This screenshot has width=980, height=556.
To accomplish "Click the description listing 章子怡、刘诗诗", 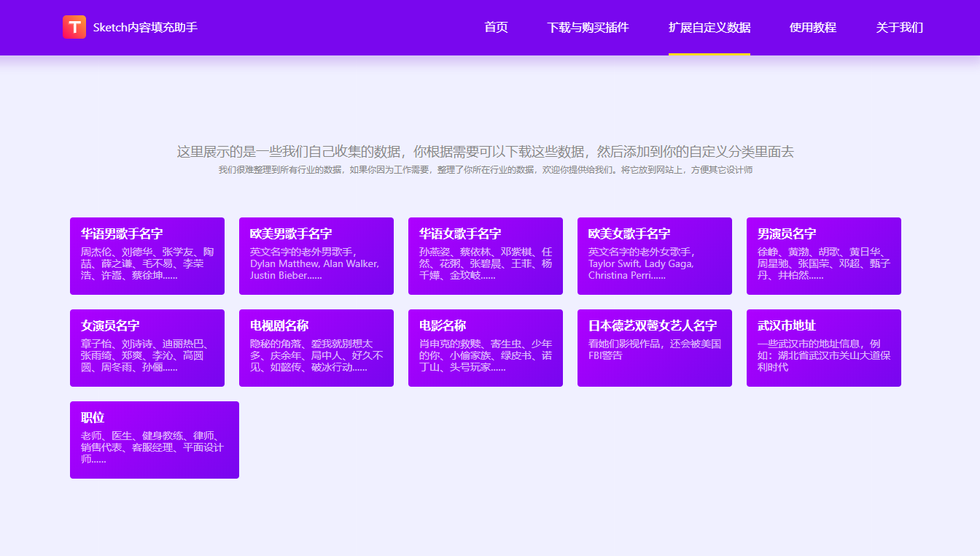I will (147, 355).
